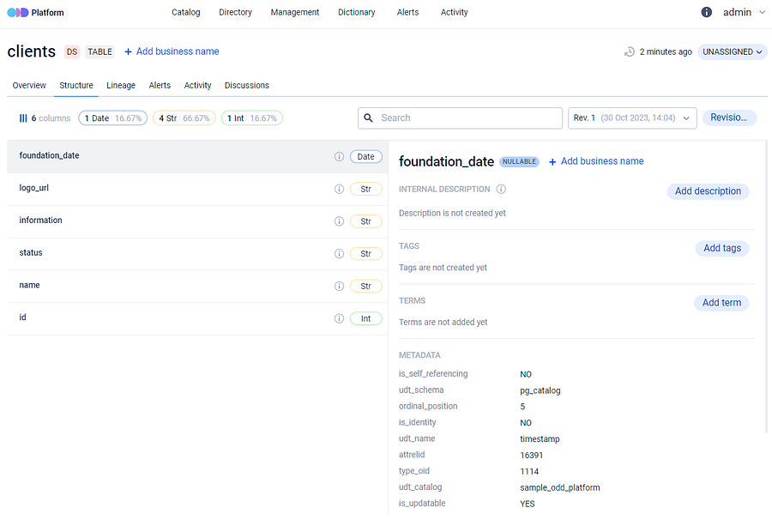772x532 pixels.
Task: Click info icon in foundation_date row
Action: coord(339,157)
